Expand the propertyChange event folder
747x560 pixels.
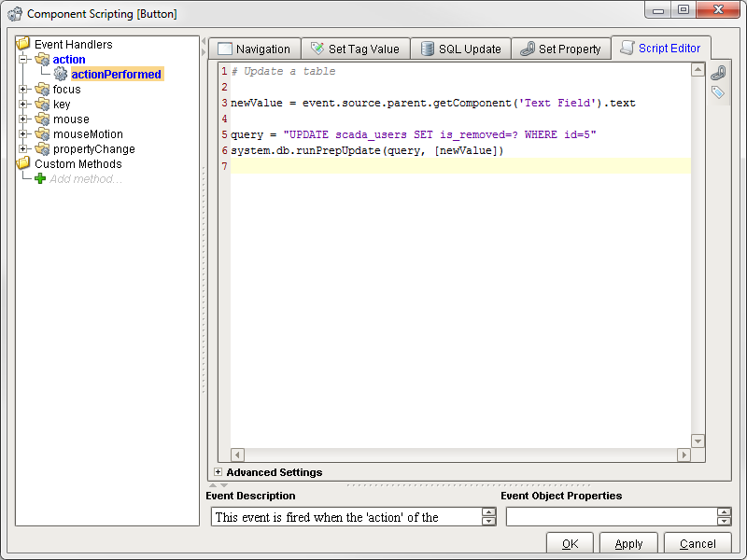click(x=23, y=148)
